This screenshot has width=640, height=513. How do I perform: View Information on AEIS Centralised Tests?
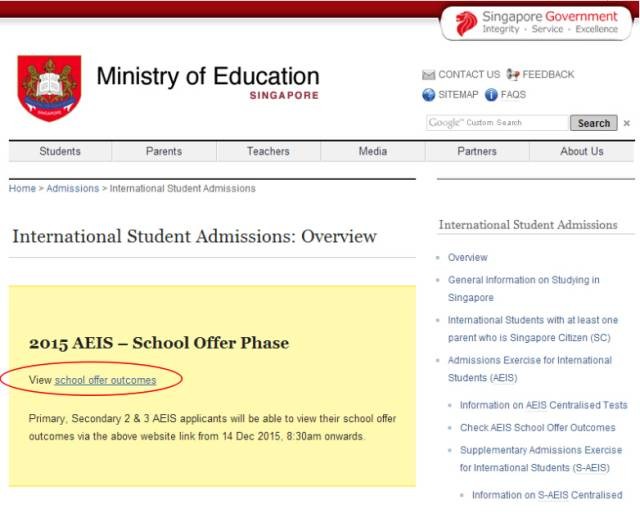543,405
